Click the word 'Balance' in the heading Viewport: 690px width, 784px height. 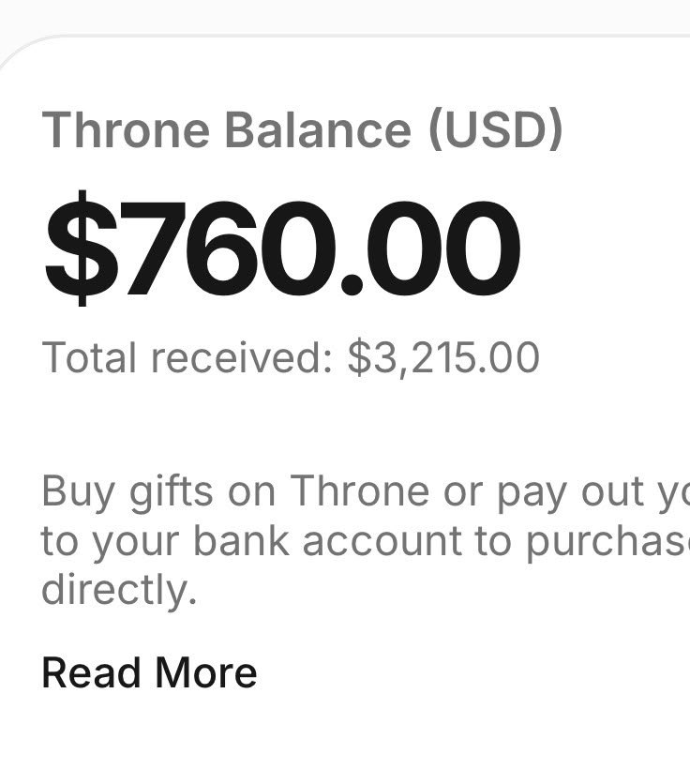point(318,129)
